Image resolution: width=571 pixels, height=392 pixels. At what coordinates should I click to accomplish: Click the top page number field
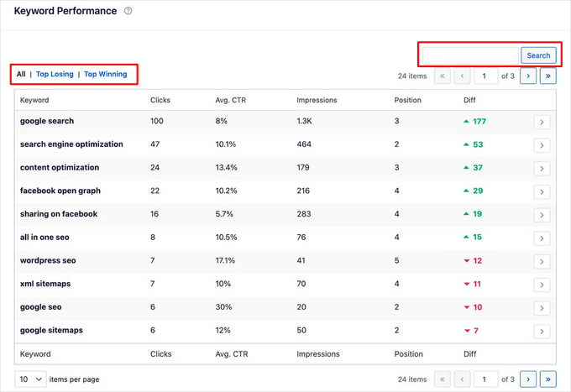pos(485,76)
